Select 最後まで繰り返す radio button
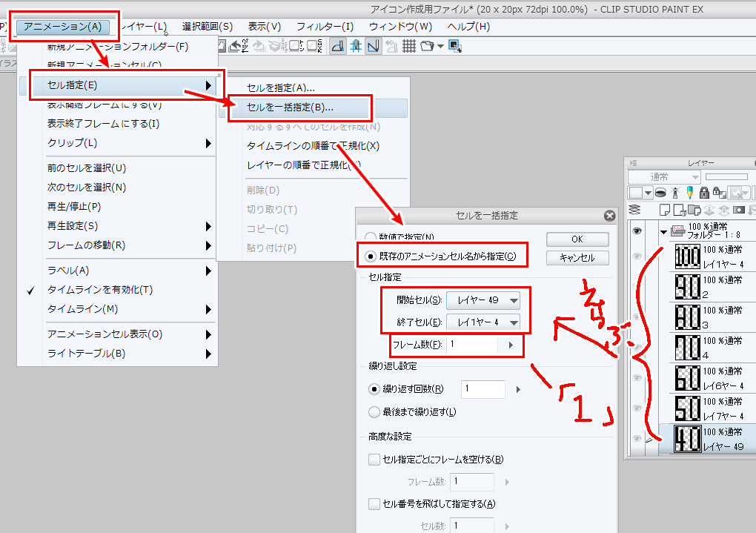The image size is (756, 533). (374, 412)
